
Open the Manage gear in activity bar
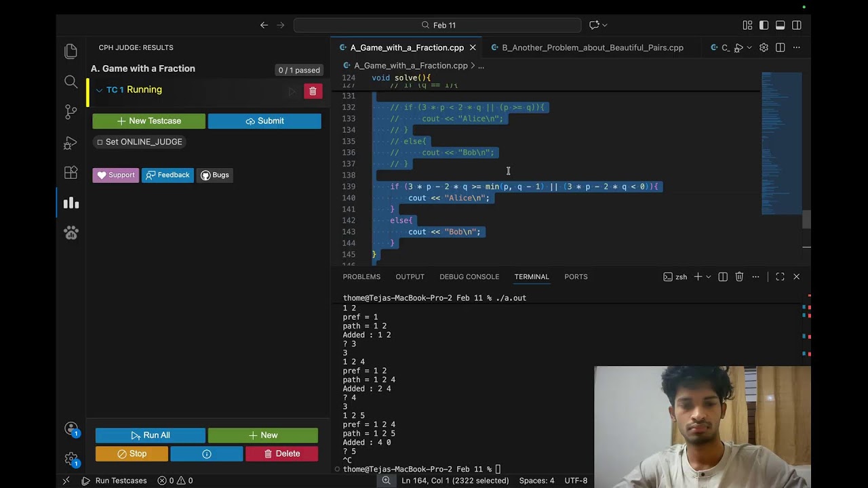pyautogui.click(x=71, y=460)
